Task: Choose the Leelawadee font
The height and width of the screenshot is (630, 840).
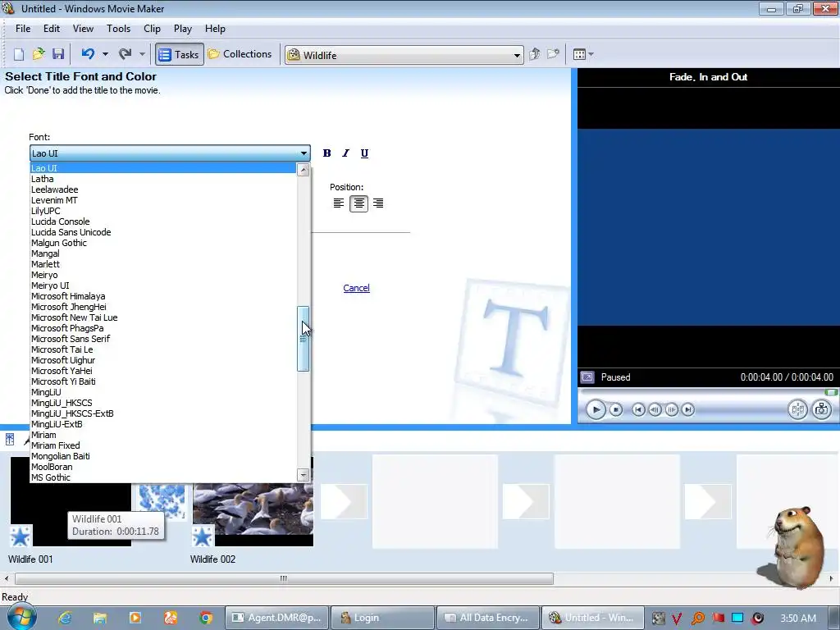Action: (163, 189)
